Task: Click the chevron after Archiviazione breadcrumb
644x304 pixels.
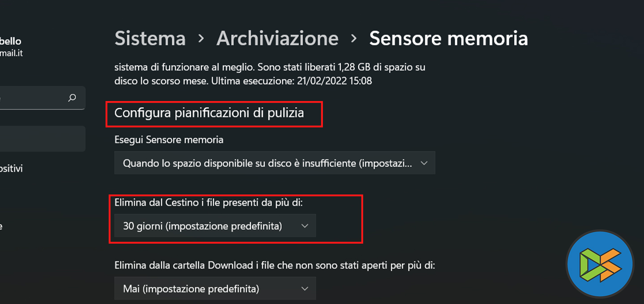Action: [354, 39]
